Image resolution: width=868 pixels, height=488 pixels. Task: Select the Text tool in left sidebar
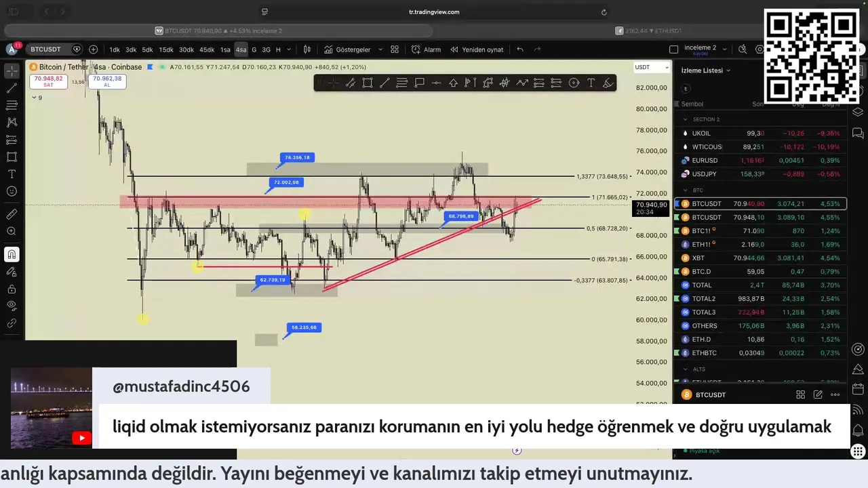coord(12,174)
